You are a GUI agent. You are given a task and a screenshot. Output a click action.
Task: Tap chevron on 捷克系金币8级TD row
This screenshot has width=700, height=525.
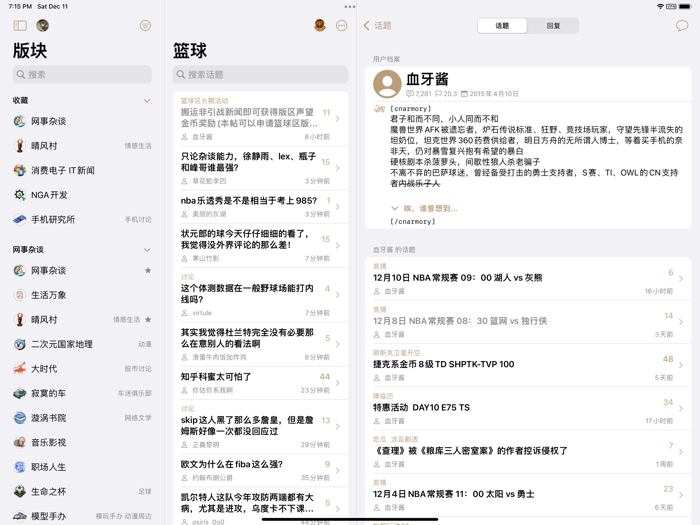[681, 365]
